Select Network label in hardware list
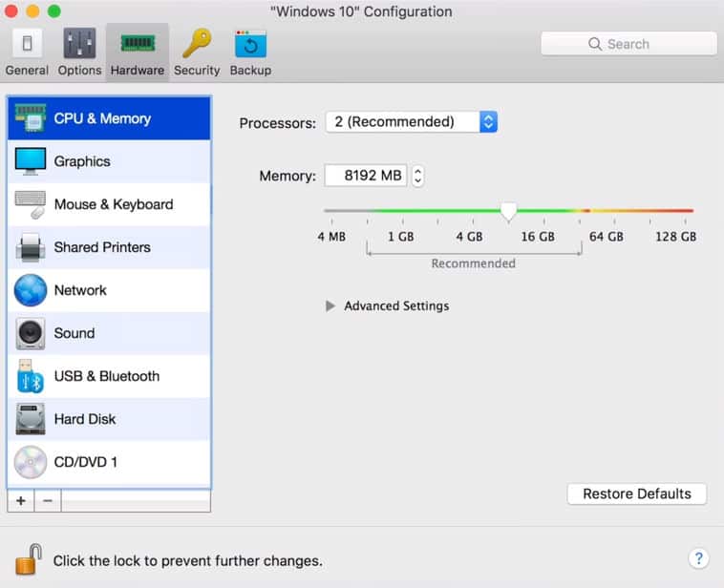This screenshot has width=724, height=588. click(x=80, y=290)
